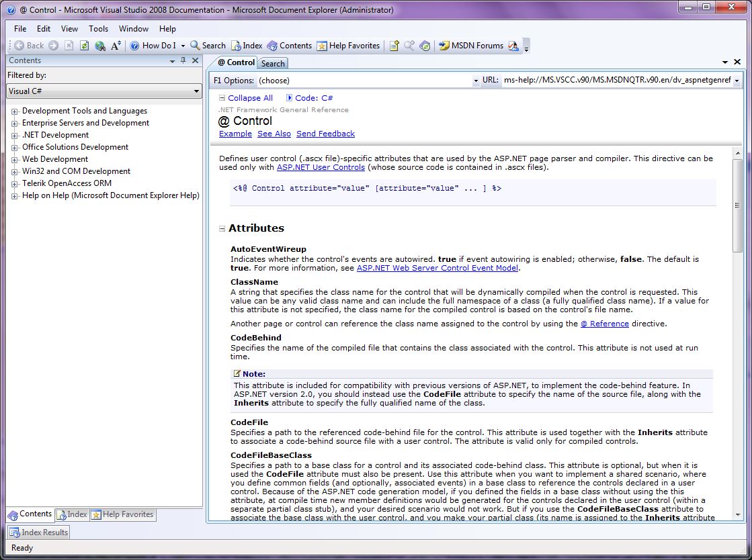
Task: Switch to the Search document tab
Action: 273,63
